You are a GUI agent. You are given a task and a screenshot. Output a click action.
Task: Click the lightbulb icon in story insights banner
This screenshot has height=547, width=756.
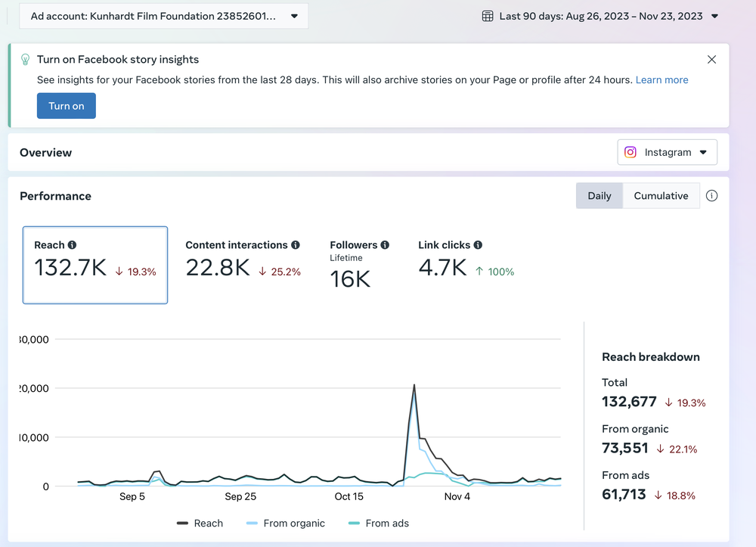coord(25,60)
